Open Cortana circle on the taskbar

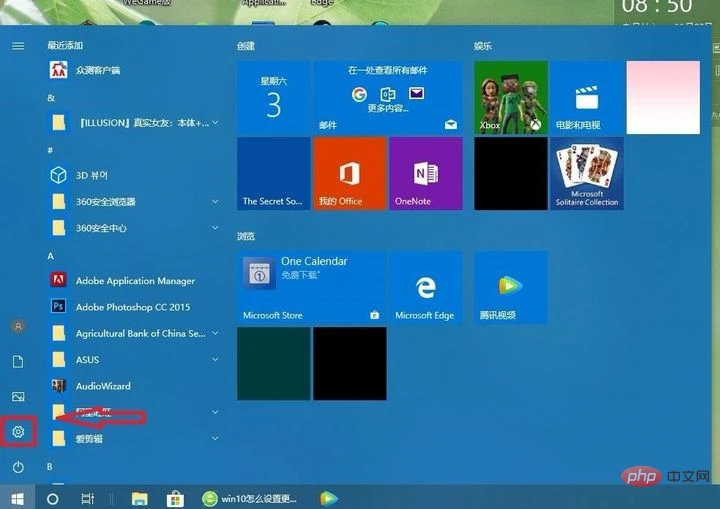tap(53, 498)
